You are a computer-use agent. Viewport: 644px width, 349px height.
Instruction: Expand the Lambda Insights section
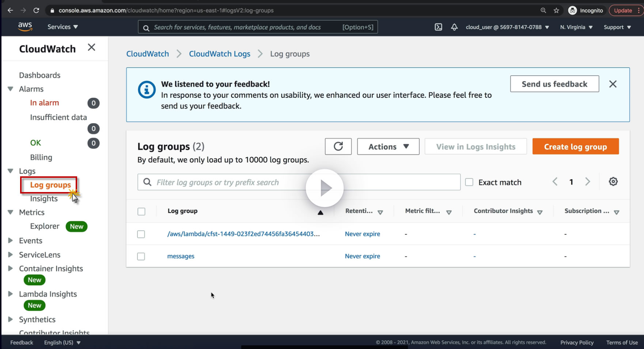[11, 294]
